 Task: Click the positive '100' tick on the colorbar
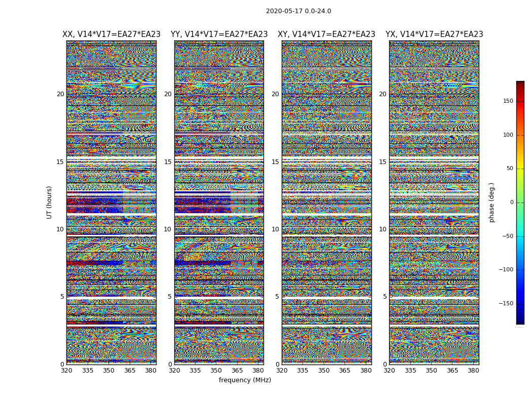click(508, 135)
